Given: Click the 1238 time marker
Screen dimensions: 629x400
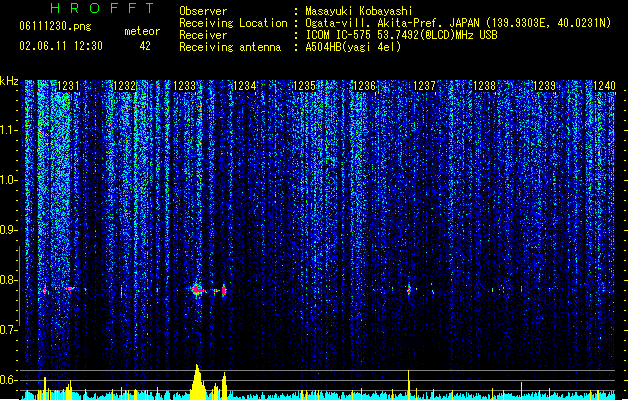Looking at the screenshot, I should (485, 86).
